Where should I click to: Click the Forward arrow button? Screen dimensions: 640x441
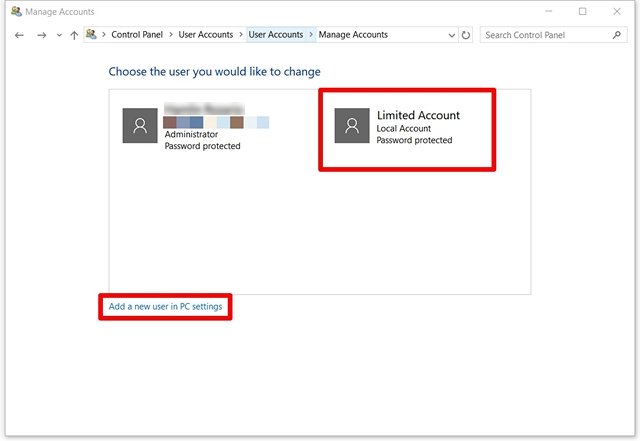41,35
